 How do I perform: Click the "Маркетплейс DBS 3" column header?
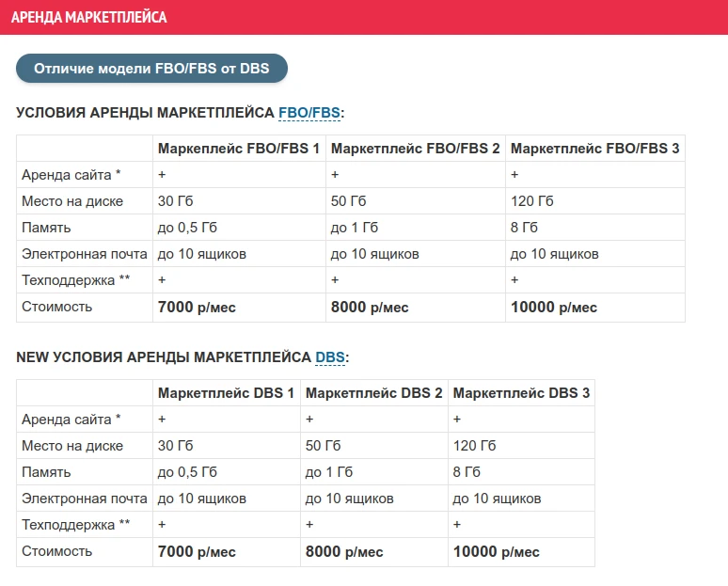tap(522, 393)
